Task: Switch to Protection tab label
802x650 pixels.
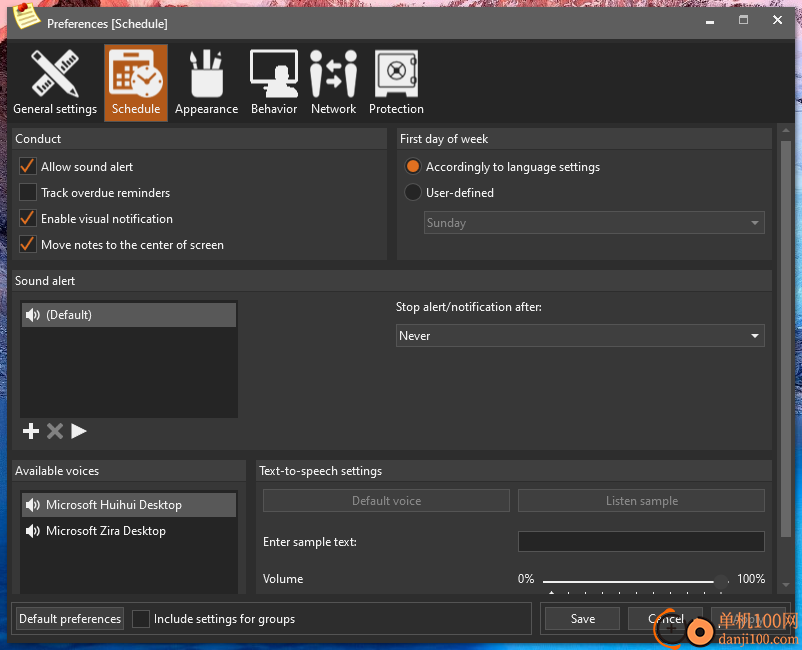Action: click(396, 109)
